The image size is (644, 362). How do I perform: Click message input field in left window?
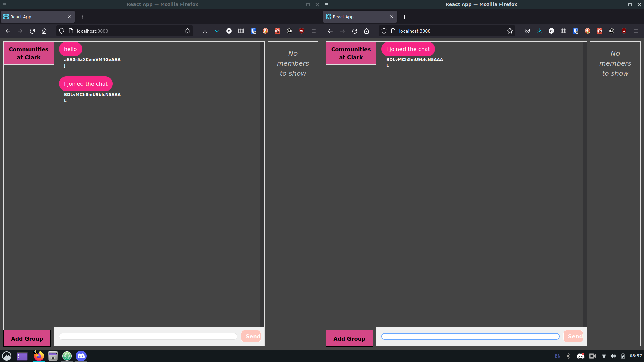coord(148,336)
